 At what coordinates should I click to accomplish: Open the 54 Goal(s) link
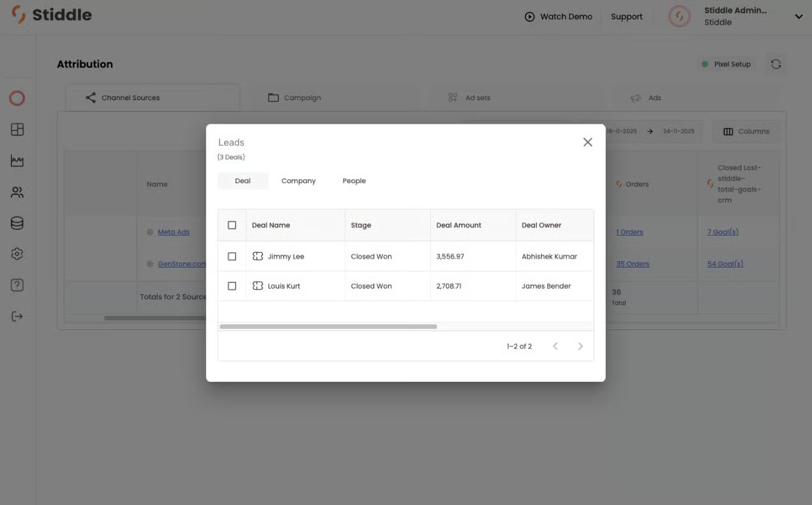[725, 264]
